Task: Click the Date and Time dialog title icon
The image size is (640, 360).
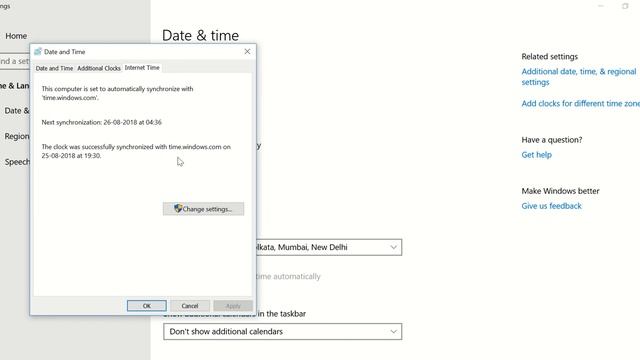Action: click(38, 51)
